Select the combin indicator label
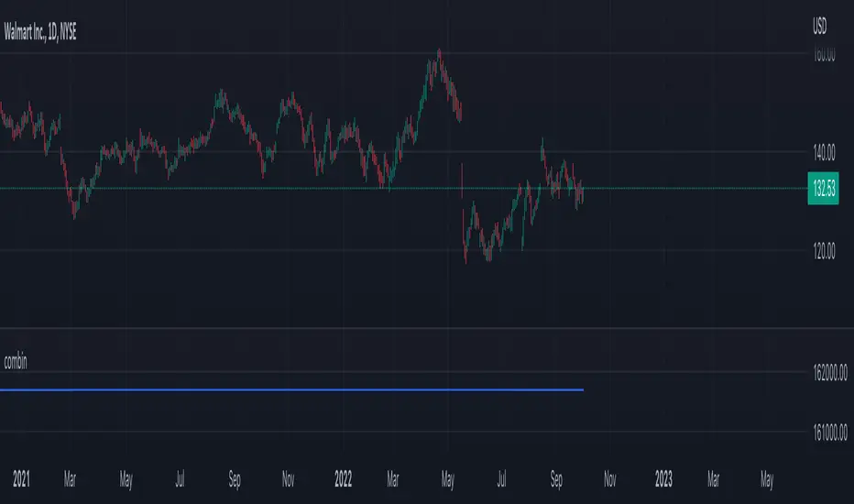This screenshot has height=504, width=854. click(x=14, y=362)
